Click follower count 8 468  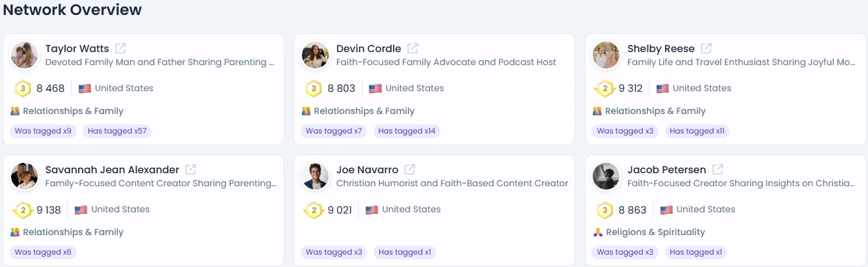click(51, 89)
